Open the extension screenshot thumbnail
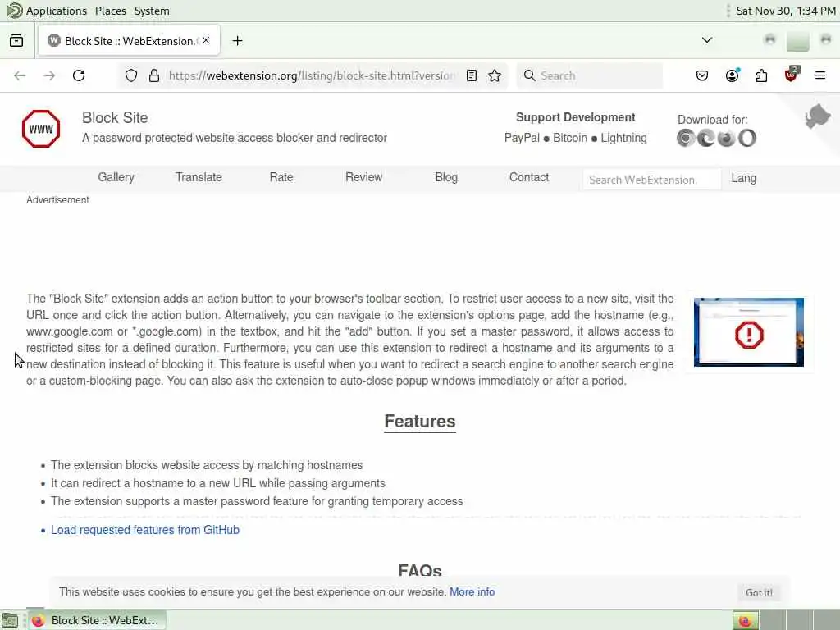 click(748, 332)
